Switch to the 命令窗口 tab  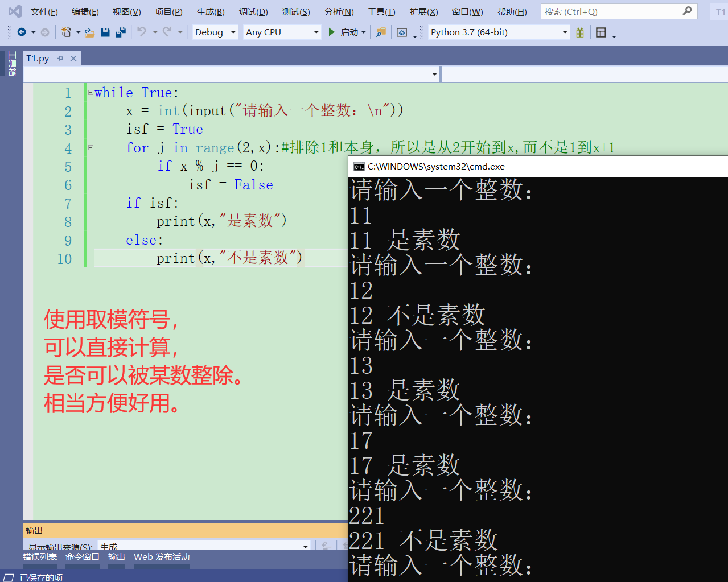(83, 557)
